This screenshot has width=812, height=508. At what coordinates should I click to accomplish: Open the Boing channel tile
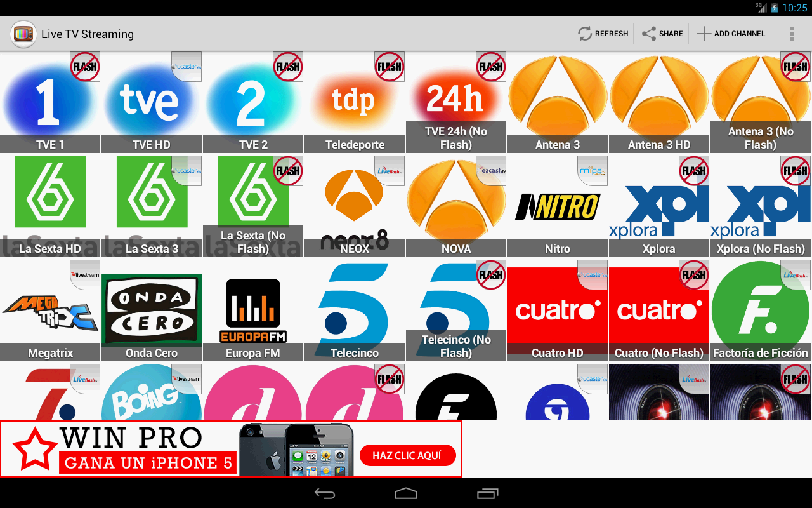click(152, 392)
